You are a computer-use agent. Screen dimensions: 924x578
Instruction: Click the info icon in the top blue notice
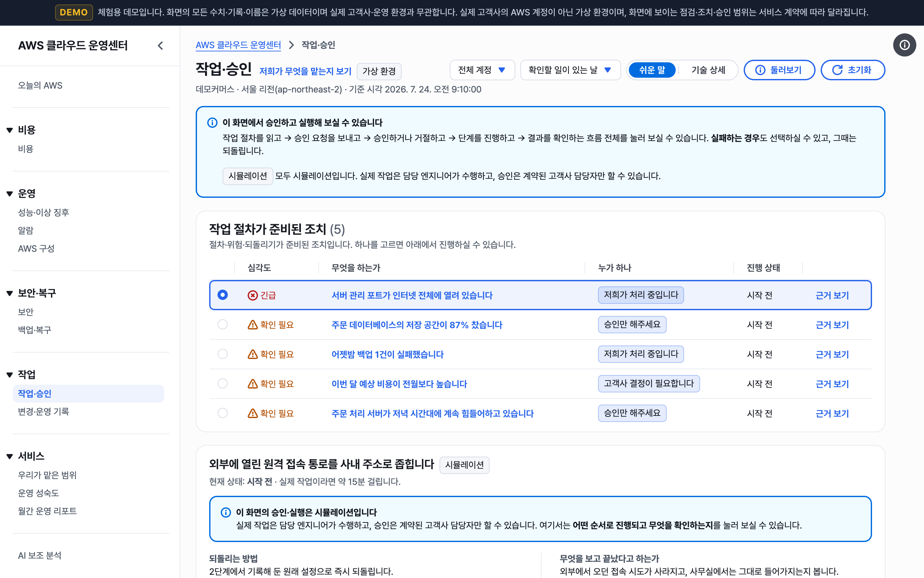click(x=212, y=123)
